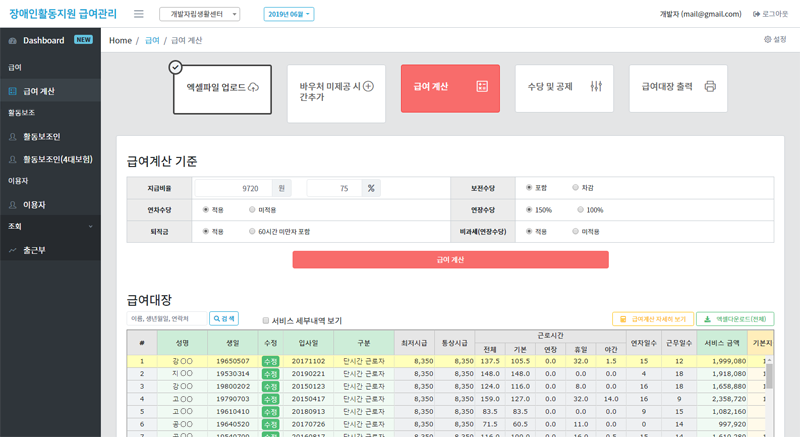This screenshot has width=800, height=437.
Task: Expand the 조회 sidebar section
Action: click(x=89, y=227)
